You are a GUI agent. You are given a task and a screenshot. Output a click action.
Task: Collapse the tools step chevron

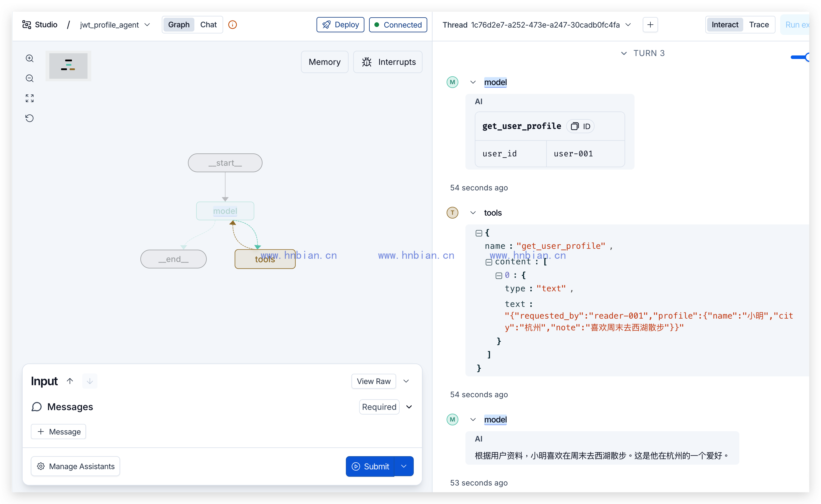pyautogui.click(x=473, y=213)
